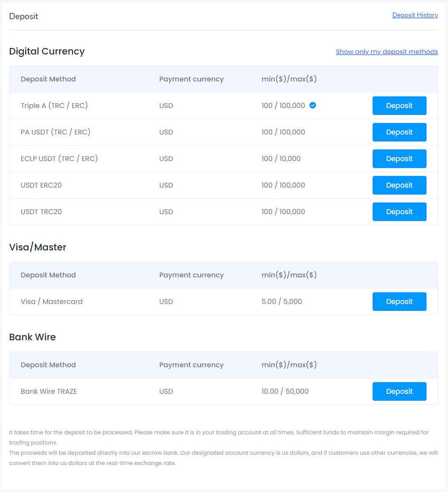Click the Deposit button for PA USDT

[399, 132]
